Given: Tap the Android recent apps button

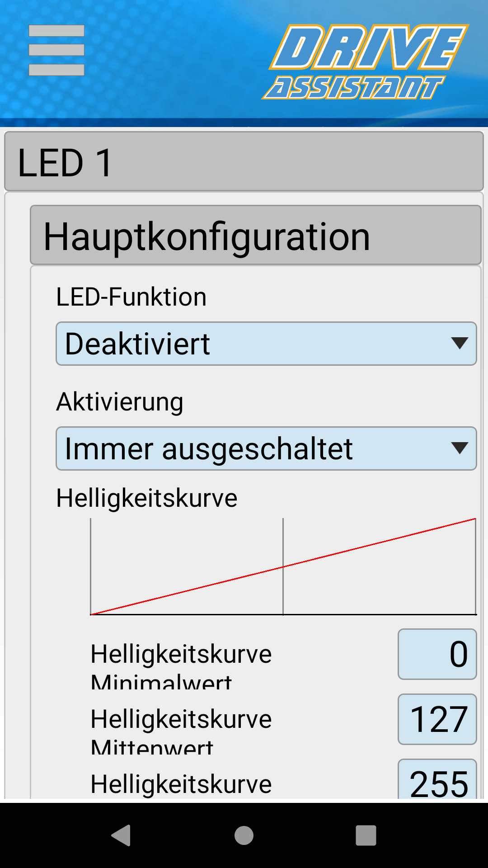Looking at the screenshot, I should point(366,835).
